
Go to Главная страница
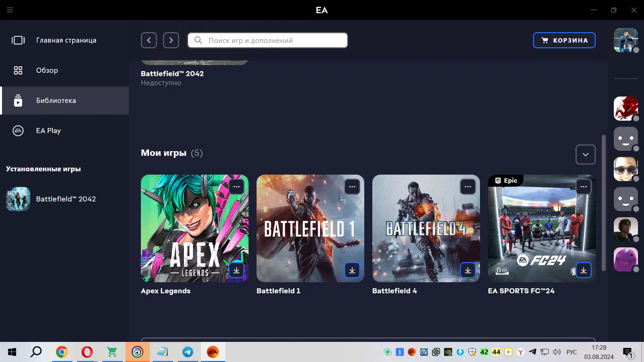point(64,40)
